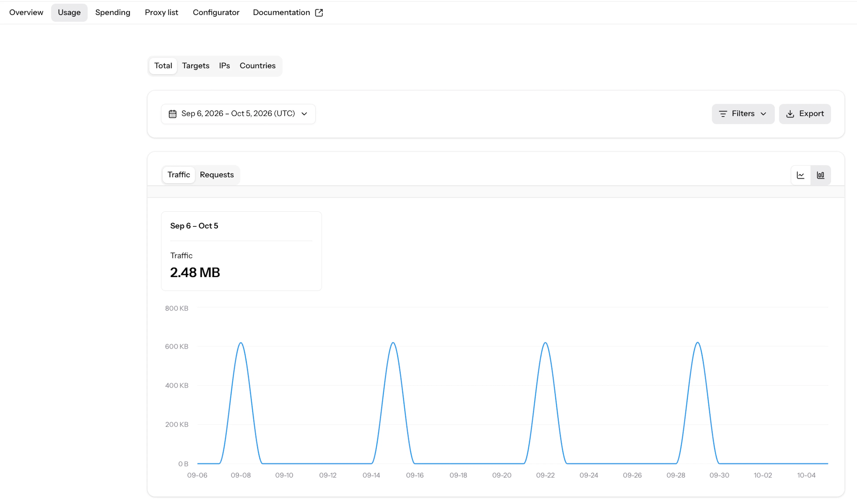The width and height of the screenshot is (857, 504).
Task: Click the traffic peak near 09-15
Action: (x=393, y=343)
